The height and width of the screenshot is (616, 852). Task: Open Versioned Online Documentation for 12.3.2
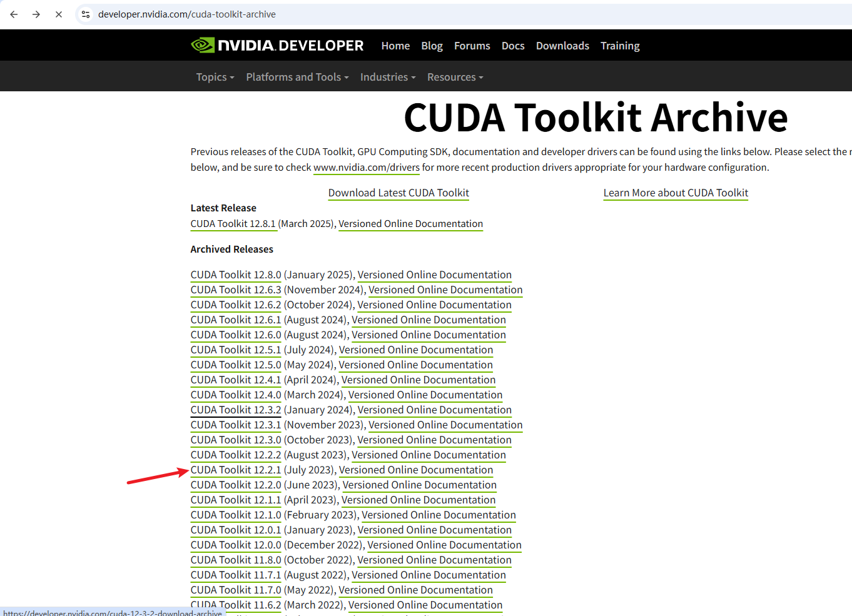pos(434,410)
